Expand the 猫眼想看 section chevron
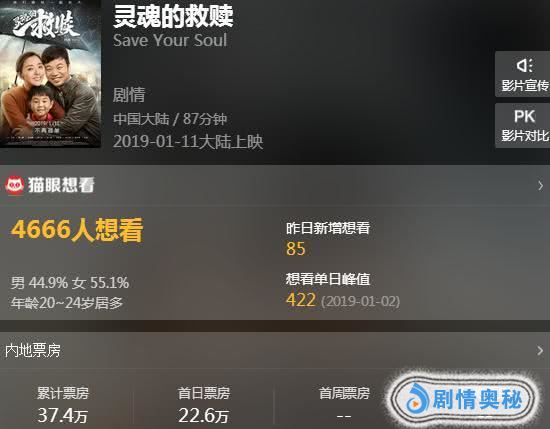Image resolution: width=550 pixels, height=429 pixels. click(x=541, y=186)
